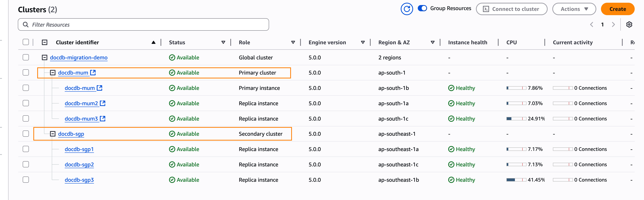Screen dimensions: 644x200
Task: Toggle Group Resources switch off
Action: point(422,9)
